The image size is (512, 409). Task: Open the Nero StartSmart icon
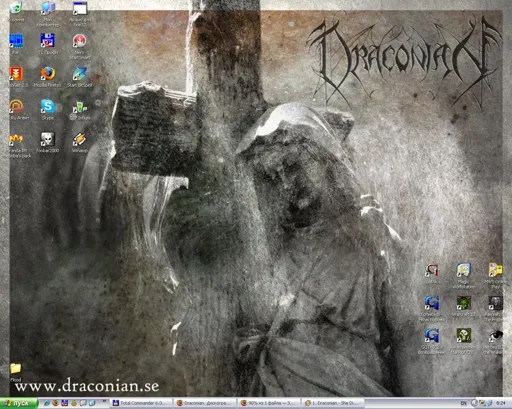tap(79, 41)
